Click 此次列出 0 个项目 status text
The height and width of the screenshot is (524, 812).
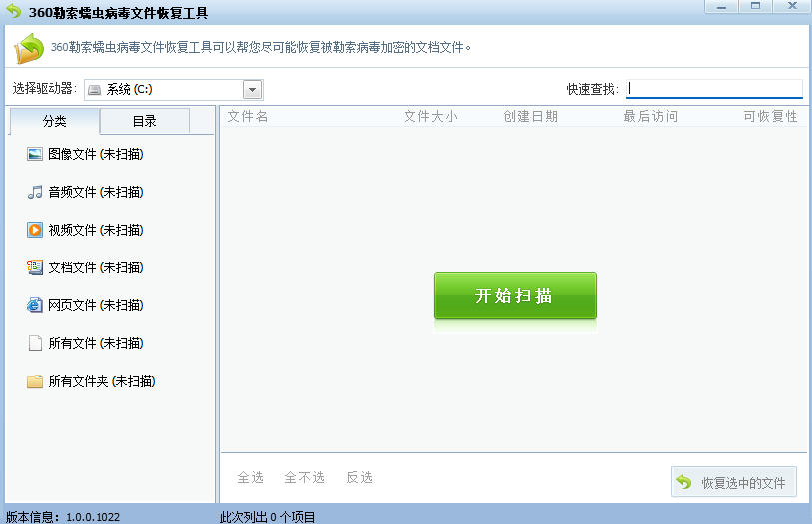(268, 517)
